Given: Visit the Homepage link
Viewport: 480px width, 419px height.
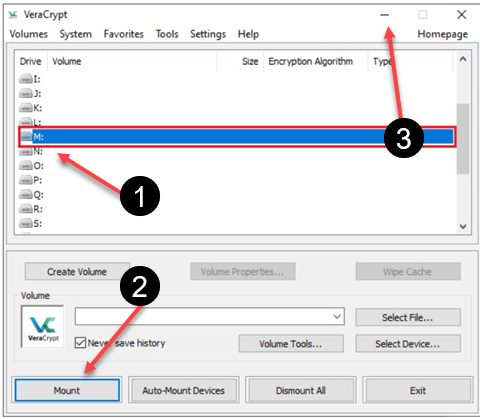Looking at the screenshot, I should (x=443, y=34).
